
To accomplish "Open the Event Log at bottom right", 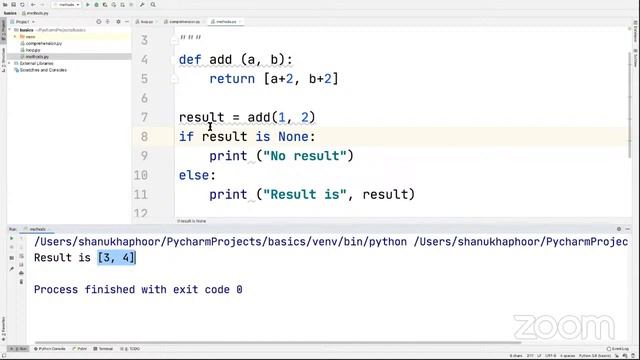I will click(618, 349).
